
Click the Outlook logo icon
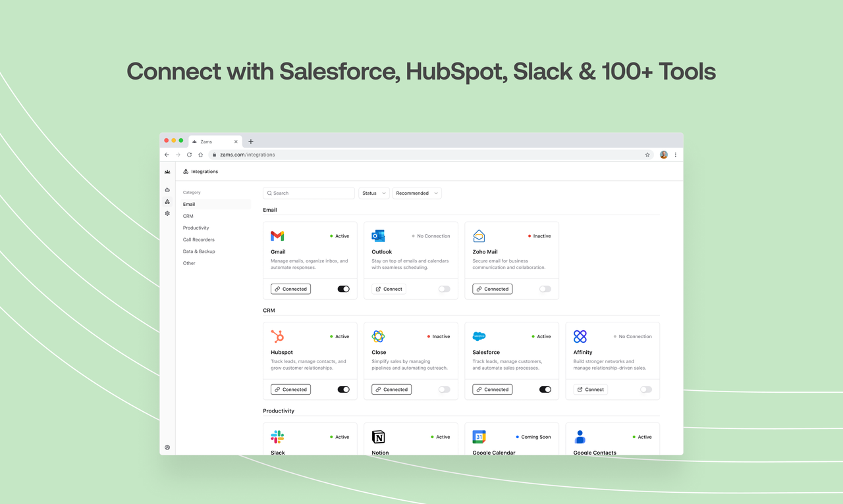(x=378, y=236)
